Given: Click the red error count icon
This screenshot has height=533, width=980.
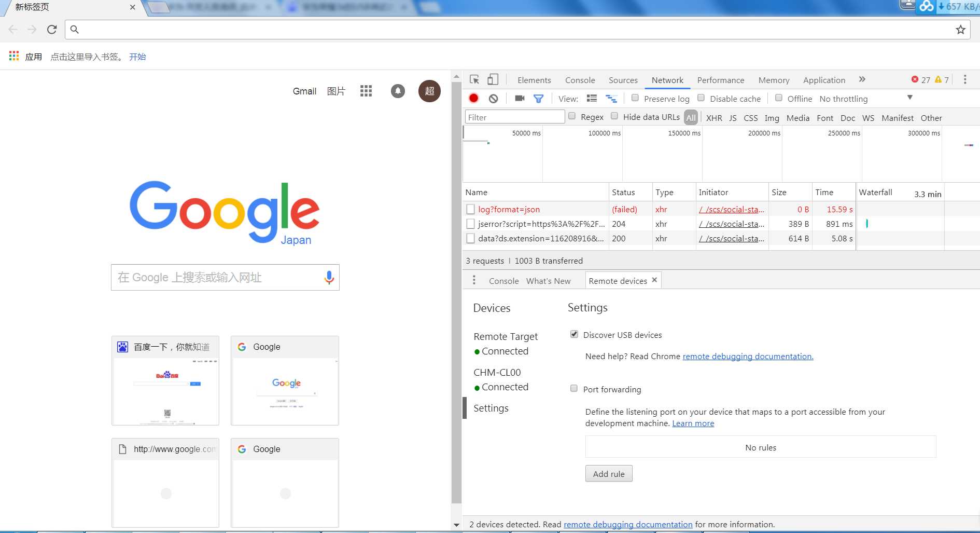Looking at the screenshot, I should point(915,79).
